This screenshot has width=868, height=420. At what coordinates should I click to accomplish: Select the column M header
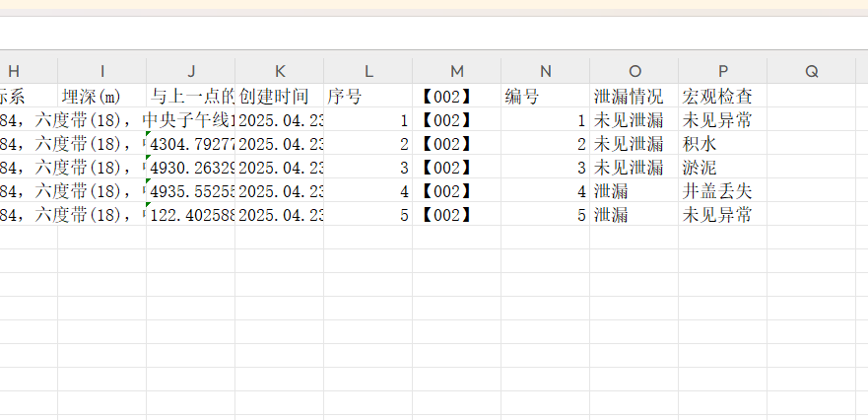coord(456,71)
